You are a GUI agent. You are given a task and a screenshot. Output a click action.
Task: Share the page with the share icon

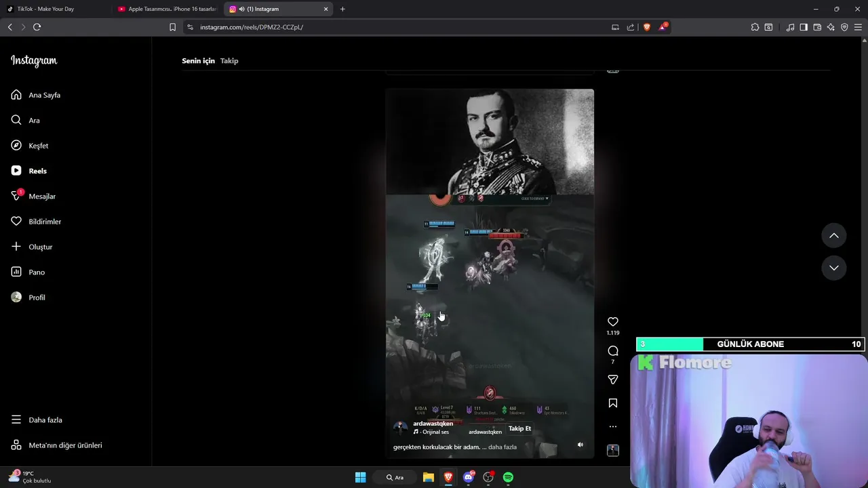[x=631, y=27]
